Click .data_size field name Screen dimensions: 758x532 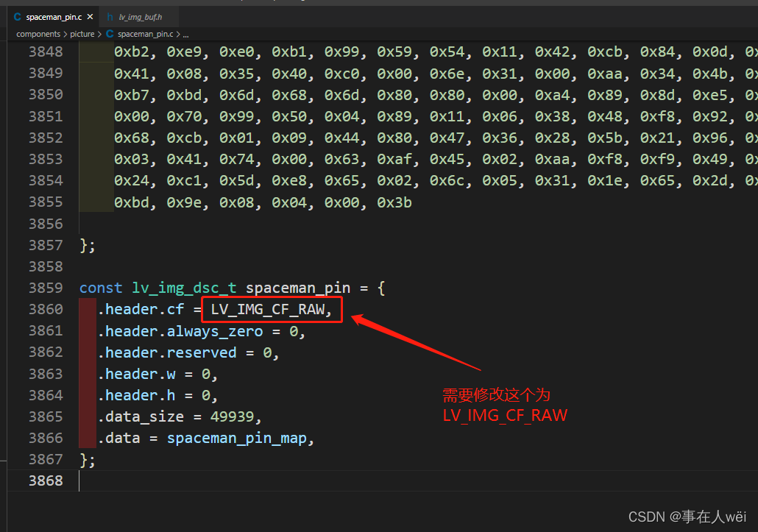pyautogui.click(x=141, y=417)
